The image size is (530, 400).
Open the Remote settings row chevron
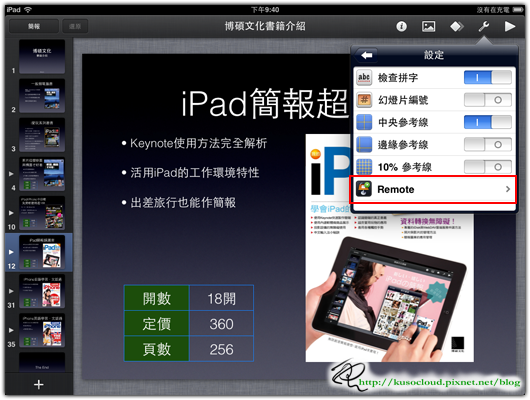[508, 189]
